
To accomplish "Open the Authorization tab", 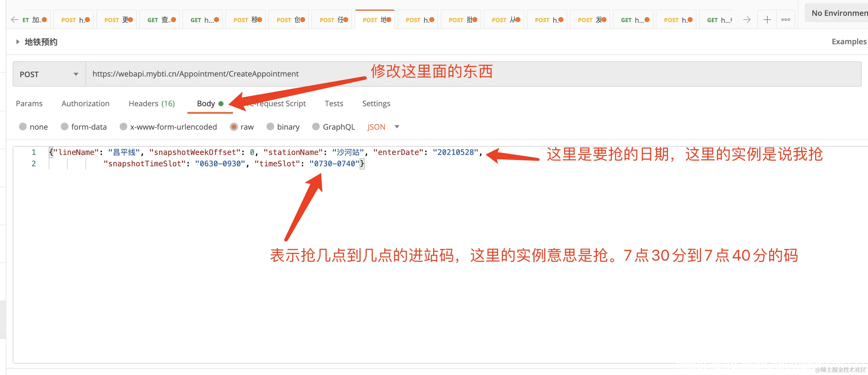I will [x=85, y=104].
